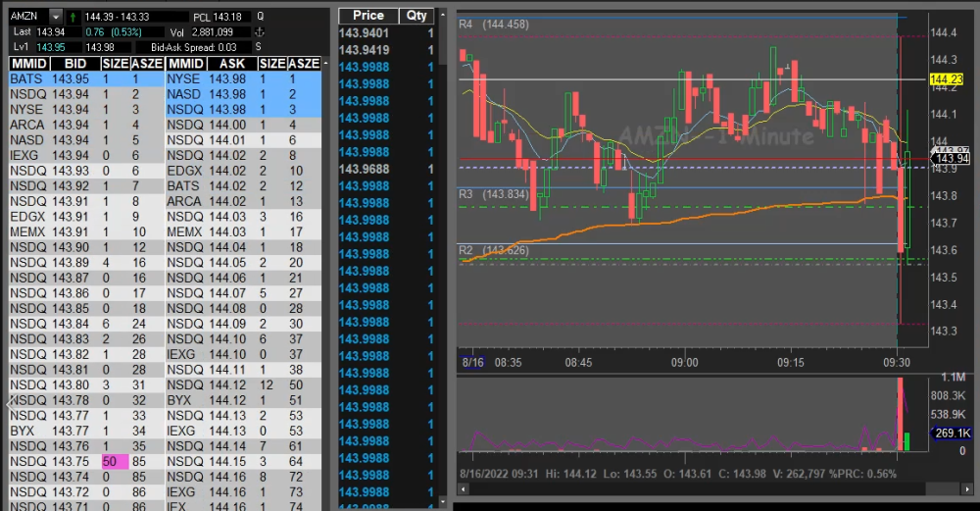Click the S icon beside Bid-Ask Spread
980x511 pixels.
coord(260,46)
